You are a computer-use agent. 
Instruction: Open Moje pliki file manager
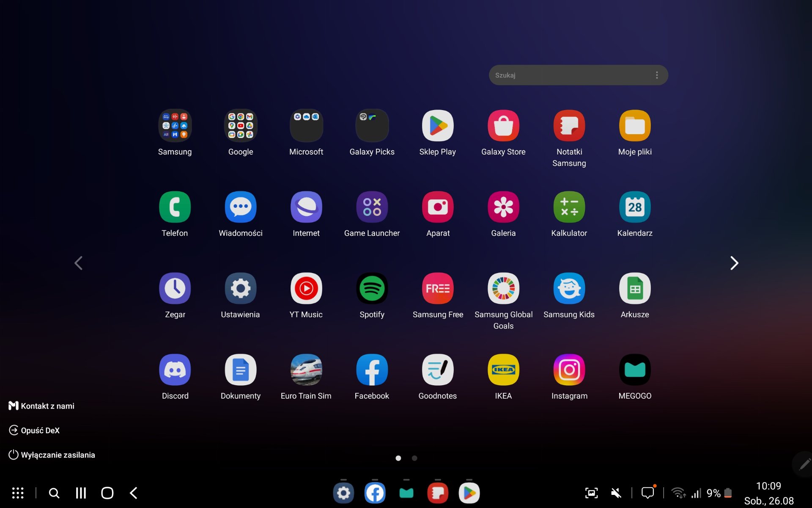(635, 126)
